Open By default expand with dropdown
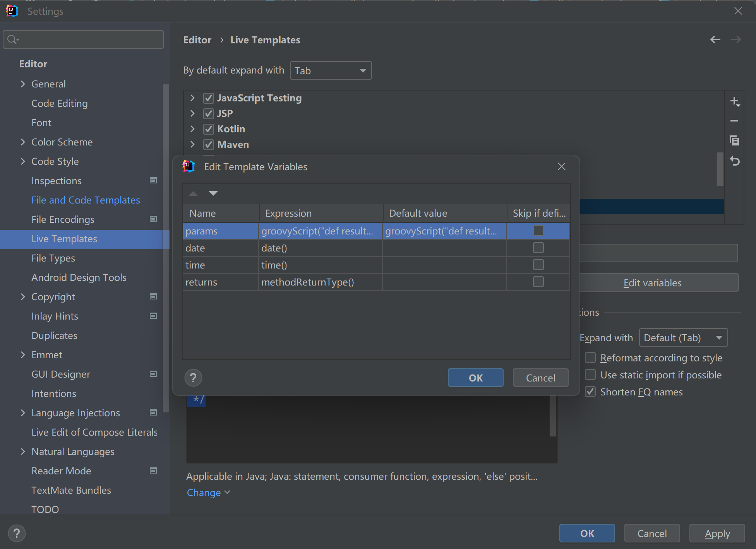Image resolution: width=756 pixels, height=549 pixels. pos(331,70)
